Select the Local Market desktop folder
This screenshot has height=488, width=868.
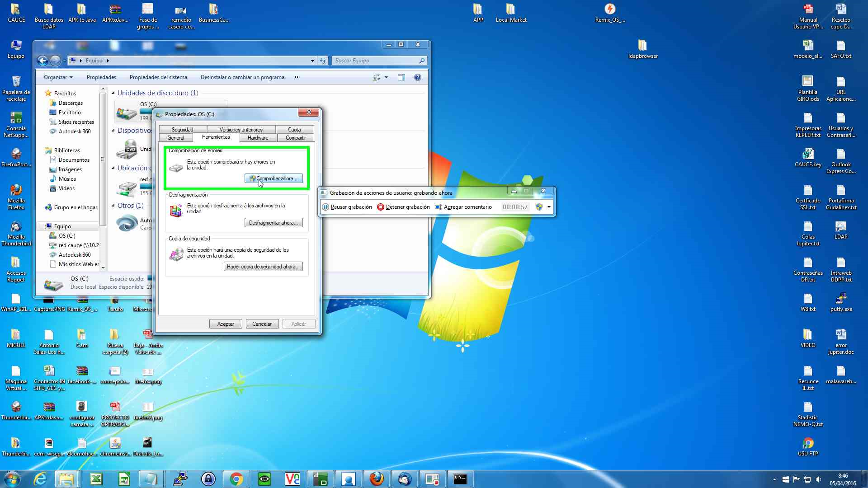(511, 13)
